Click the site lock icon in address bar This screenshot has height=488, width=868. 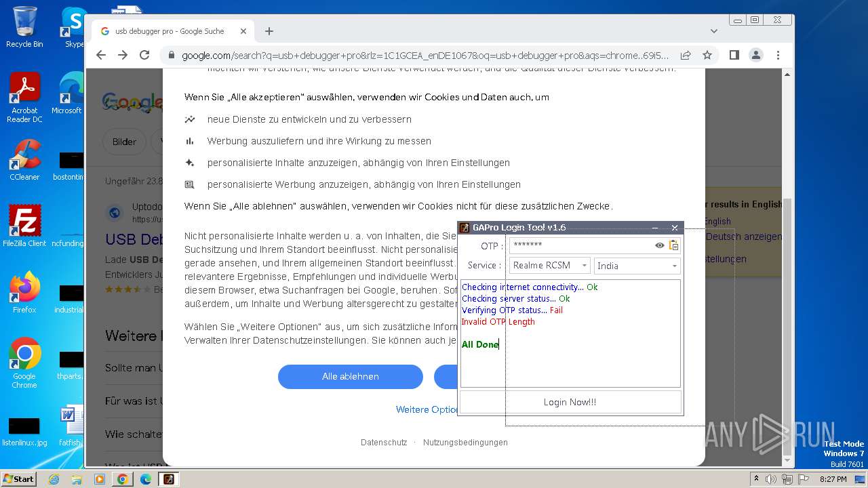tap(172, 56)
